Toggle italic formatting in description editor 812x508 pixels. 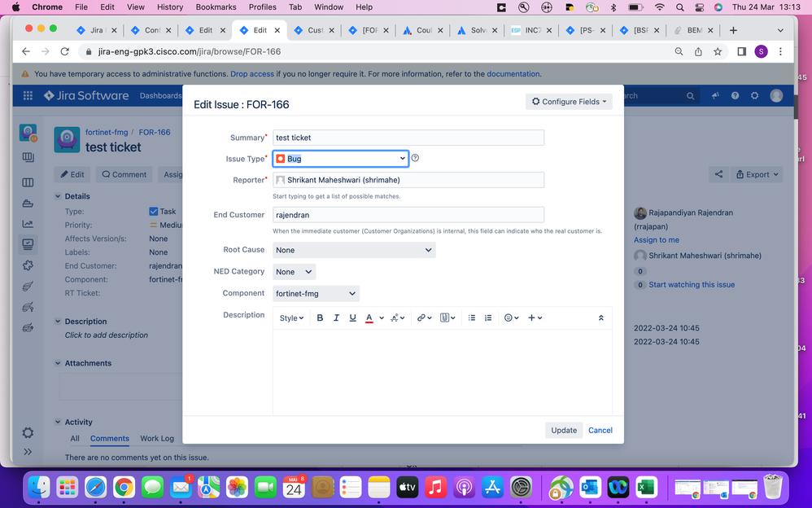click(336, 317)
